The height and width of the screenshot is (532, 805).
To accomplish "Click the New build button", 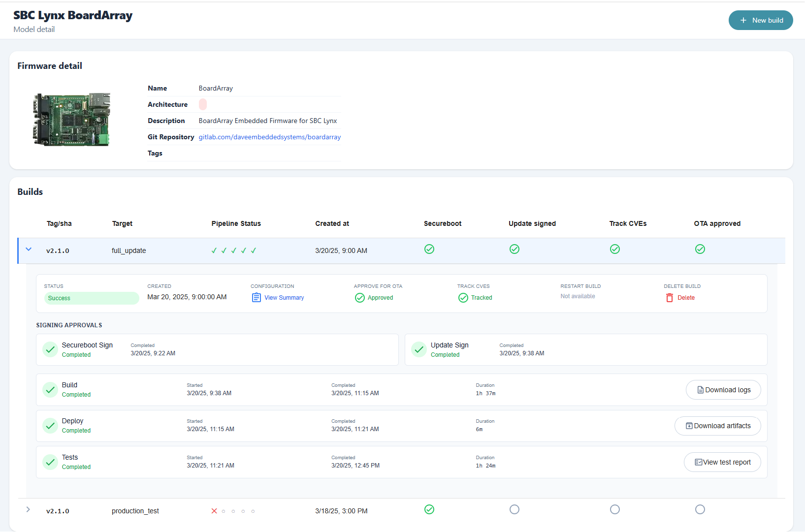I will 760,20.
